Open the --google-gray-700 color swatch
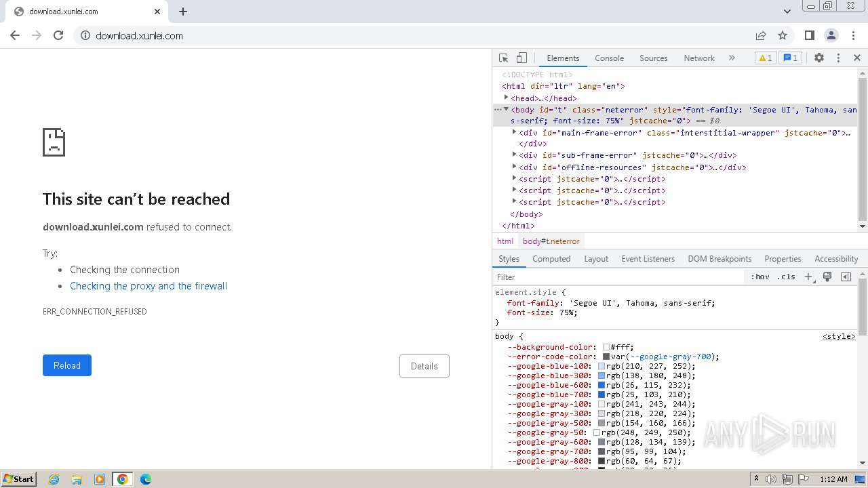868x488 pixels. click(601, 451)
